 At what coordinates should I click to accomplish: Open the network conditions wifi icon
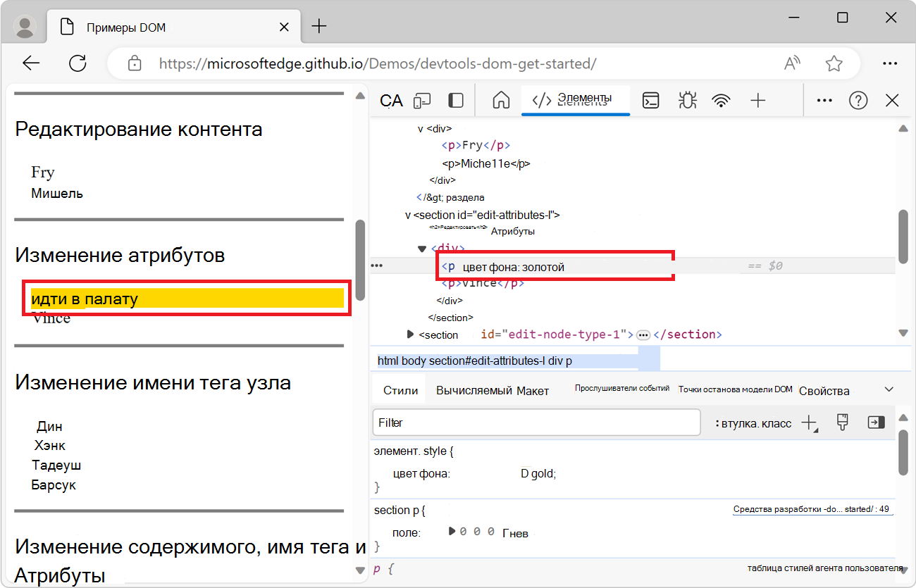click(x=721, y=100)
